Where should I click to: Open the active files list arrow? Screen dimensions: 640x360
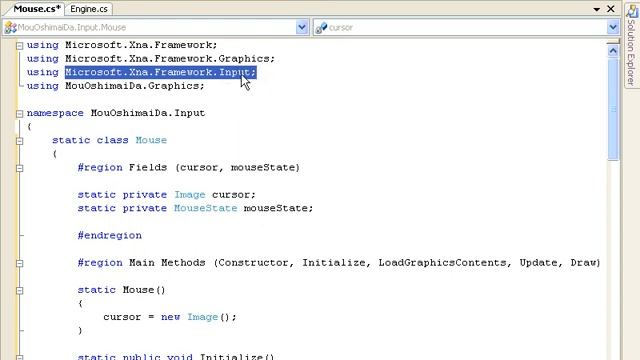point(596,9)
